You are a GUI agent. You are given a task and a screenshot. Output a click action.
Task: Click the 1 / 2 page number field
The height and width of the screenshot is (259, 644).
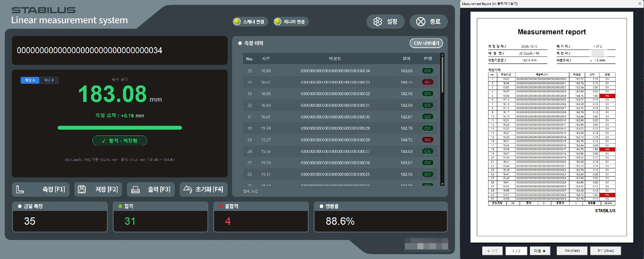(x=516, y=251)
